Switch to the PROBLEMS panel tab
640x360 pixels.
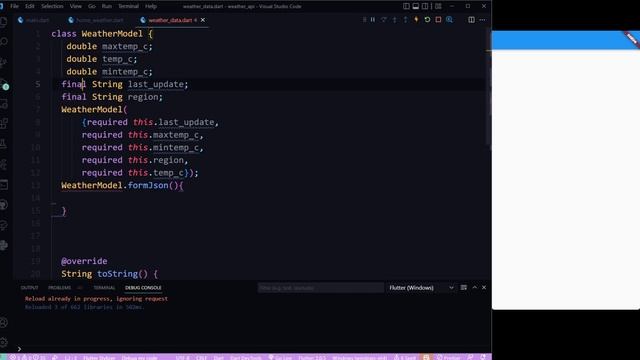pos(60,288)
